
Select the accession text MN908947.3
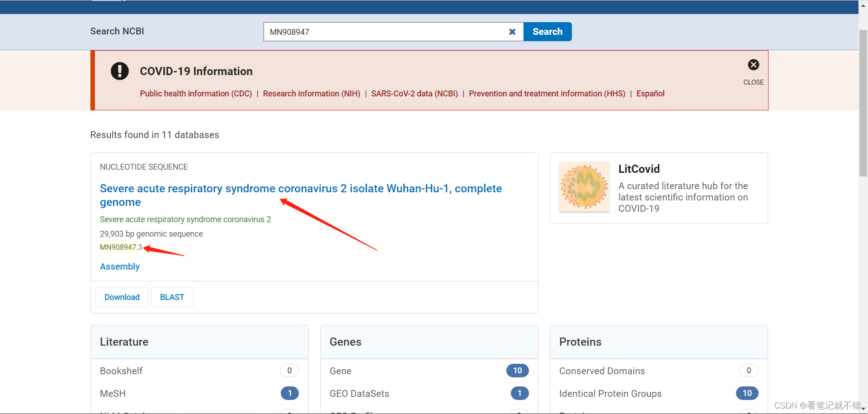[121, 247]
